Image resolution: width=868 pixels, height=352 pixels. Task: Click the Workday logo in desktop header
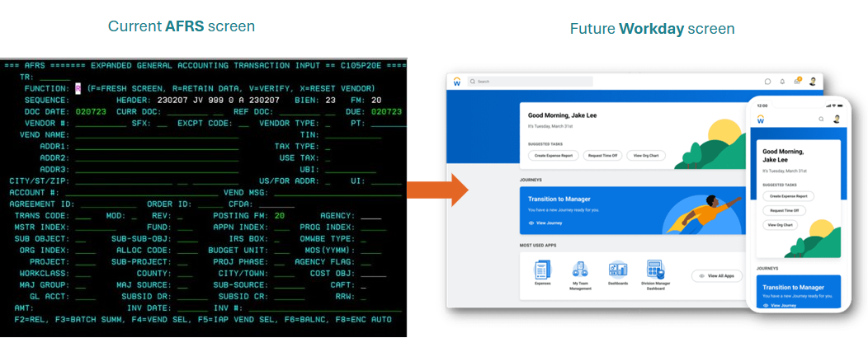(x=457, y=82)
